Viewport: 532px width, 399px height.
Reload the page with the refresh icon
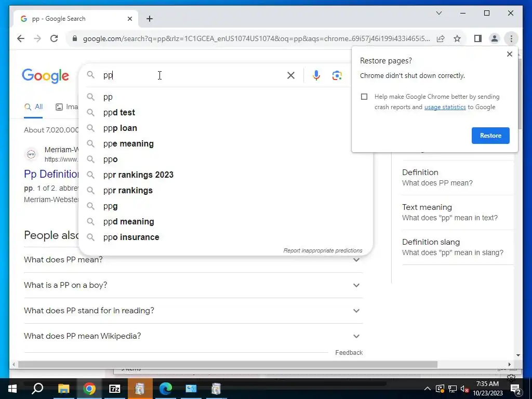[x=54, y=38]
